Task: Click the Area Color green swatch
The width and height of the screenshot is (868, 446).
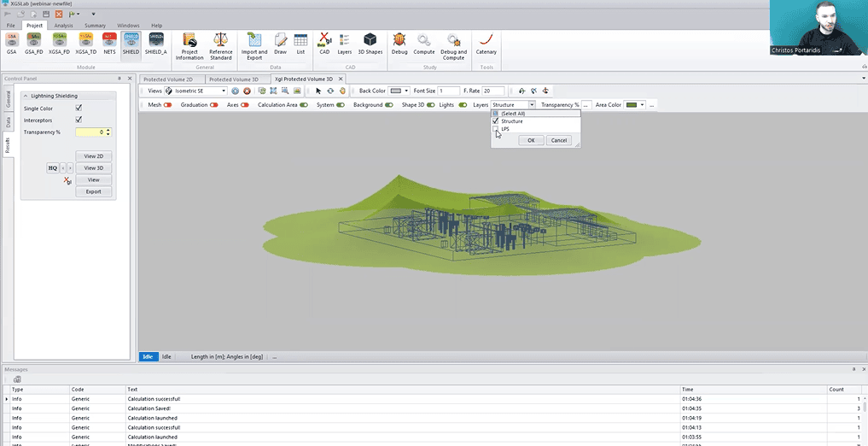Action: (631, 105)
